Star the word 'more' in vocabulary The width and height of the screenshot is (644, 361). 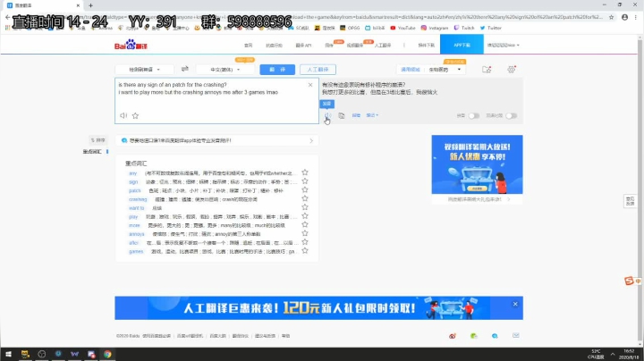tap(305, 225)
